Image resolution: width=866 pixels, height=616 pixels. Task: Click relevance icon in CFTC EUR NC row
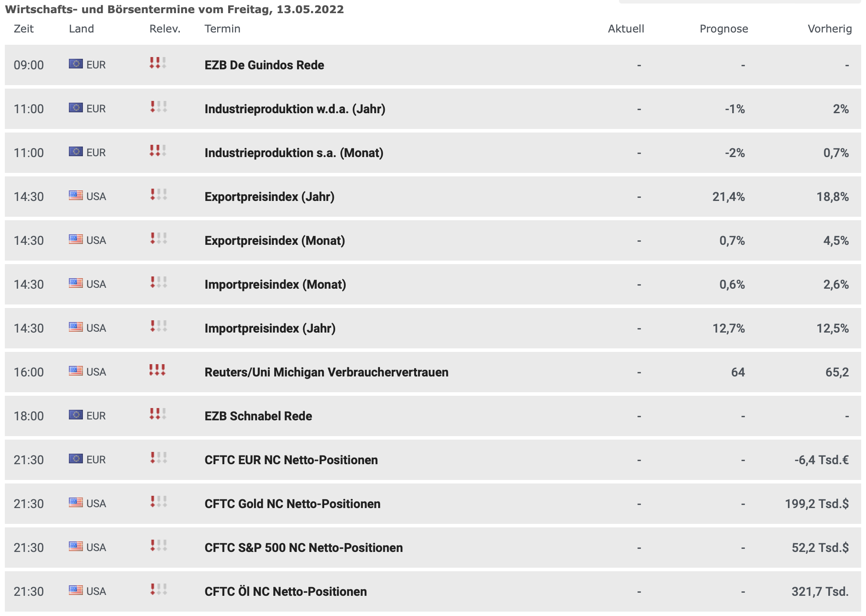pyautogui.click(x=158, y=458)
